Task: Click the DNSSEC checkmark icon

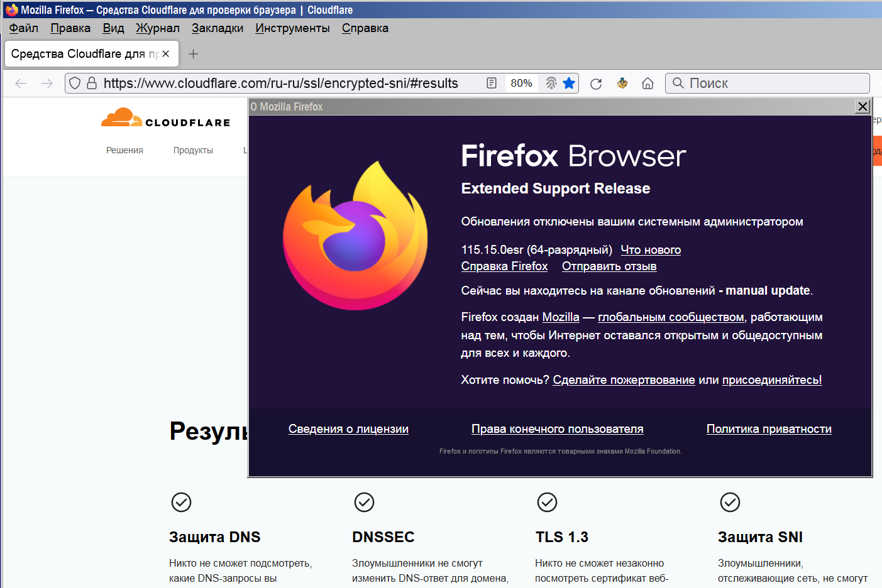Action: point(364,502)
